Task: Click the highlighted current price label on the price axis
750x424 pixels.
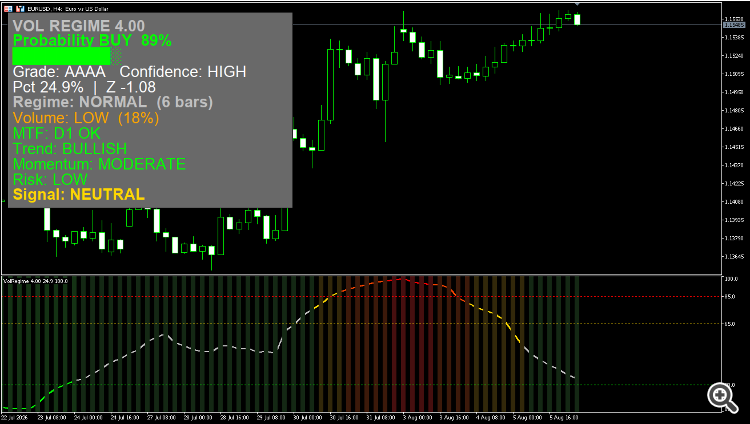Action: 735,24
